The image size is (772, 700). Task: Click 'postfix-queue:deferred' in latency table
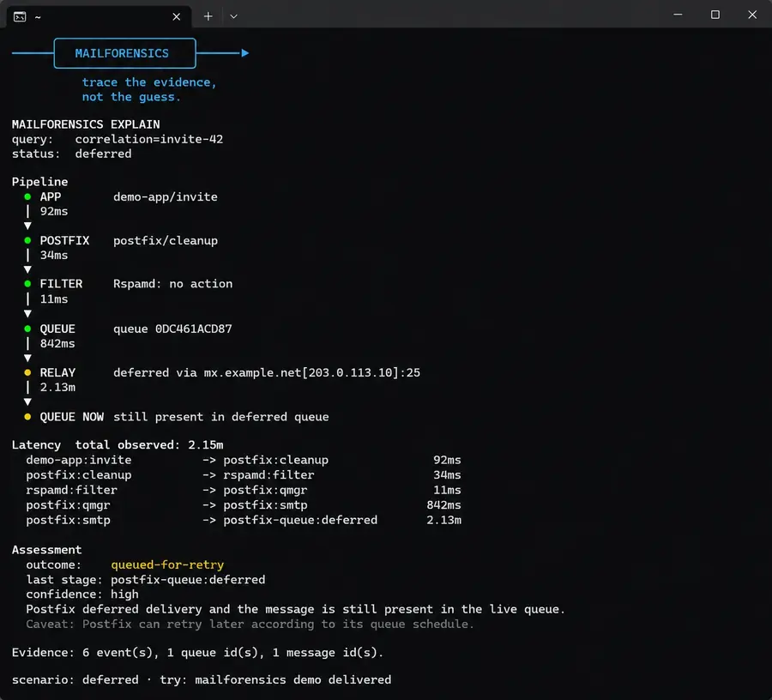point(300,521)
